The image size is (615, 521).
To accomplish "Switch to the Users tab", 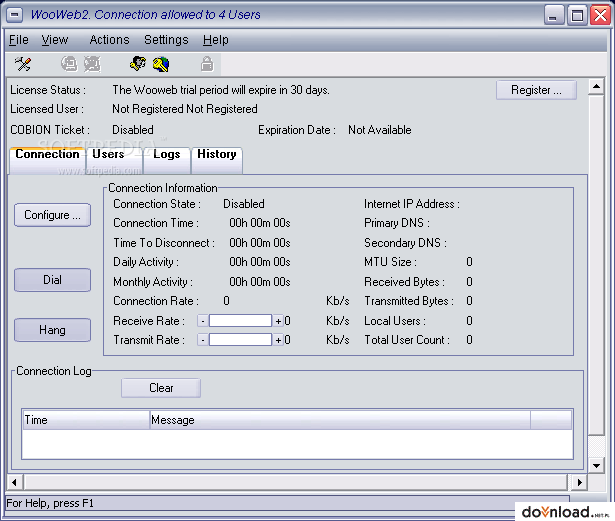I will (114, 160).
